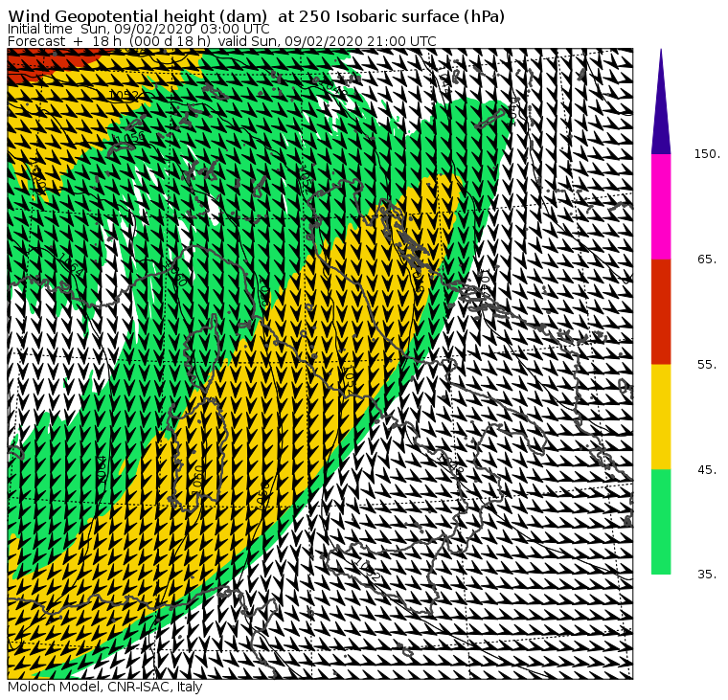Viewport: 728px width, 700px height.
Task: Click the red 55–65 legend color band
Action: pyautogui.click(x=661, y=312)
